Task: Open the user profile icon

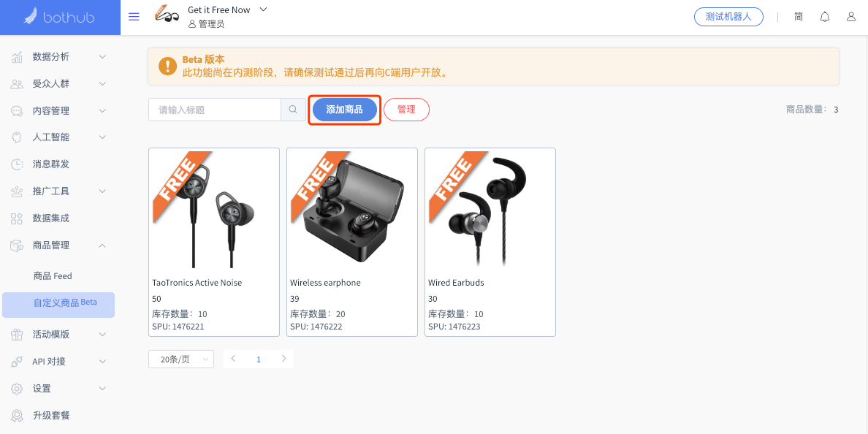Action: point(851,17)
